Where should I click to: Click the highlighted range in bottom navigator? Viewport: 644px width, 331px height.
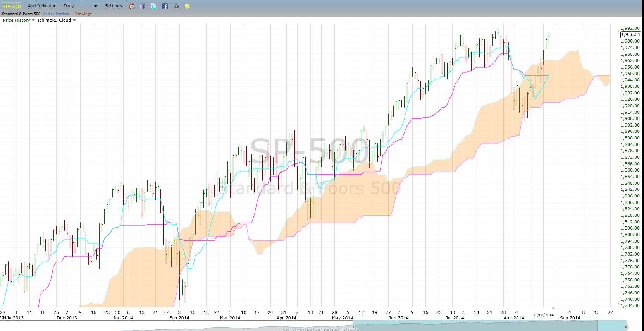pyautogui.click(x=490, y=326)
